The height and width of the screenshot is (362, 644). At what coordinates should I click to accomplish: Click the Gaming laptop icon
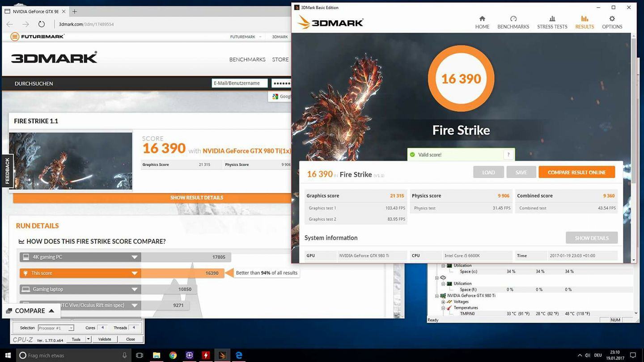coord(26,289)
